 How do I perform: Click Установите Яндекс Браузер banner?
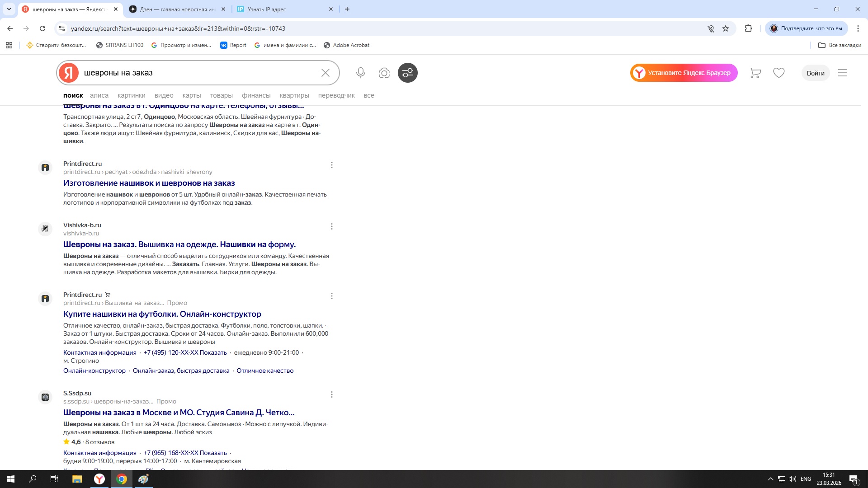click(x=684, y=73)
